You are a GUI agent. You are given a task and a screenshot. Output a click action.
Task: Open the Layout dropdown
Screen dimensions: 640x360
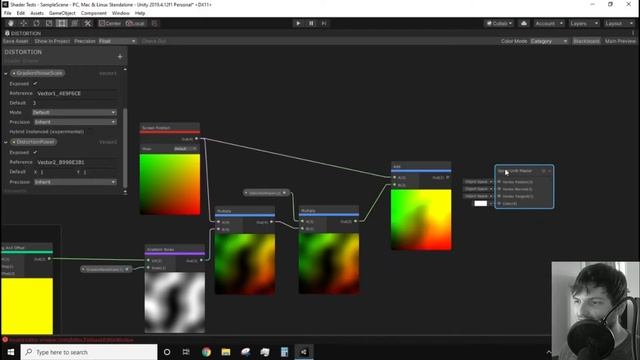coord(619,23)
